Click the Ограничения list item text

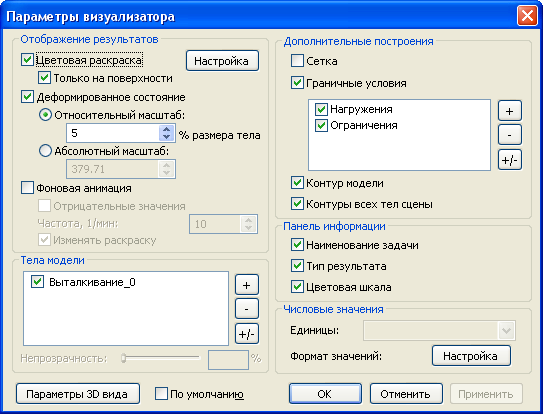pos(364,125)
